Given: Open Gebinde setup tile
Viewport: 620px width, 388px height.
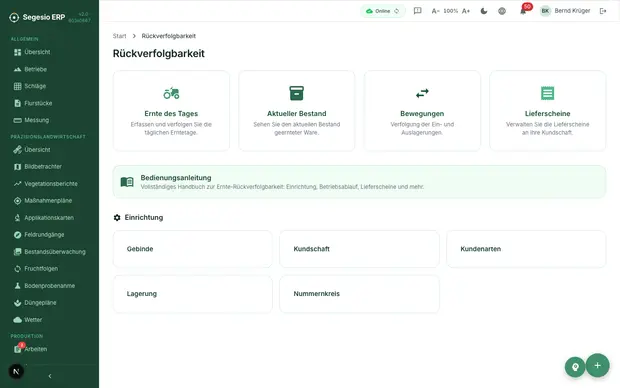Looking at the screenshot, I should click(193, 249).
